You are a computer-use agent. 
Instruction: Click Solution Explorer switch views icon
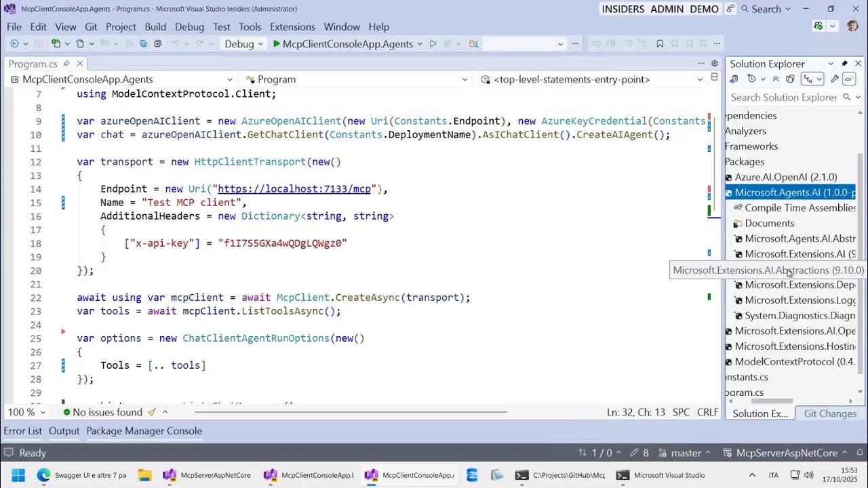point(734,79)
